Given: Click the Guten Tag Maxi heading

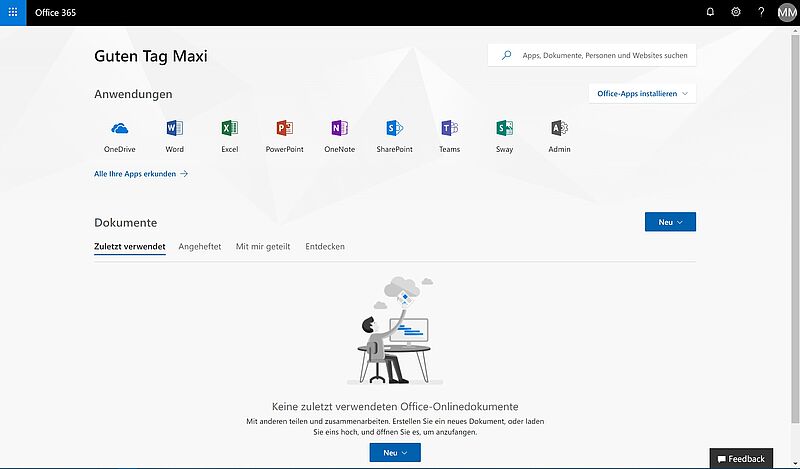Looking at the screenshot, I should 151,56.
